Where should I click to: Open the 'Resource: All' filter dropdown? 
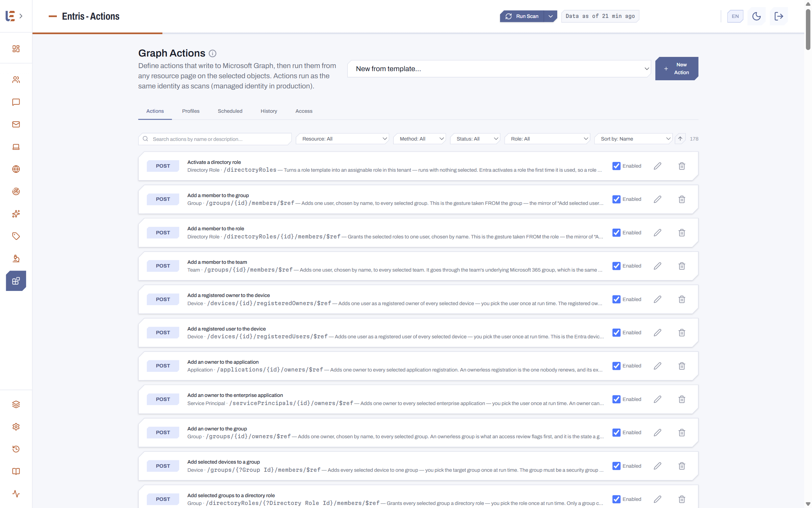(342, 139)
